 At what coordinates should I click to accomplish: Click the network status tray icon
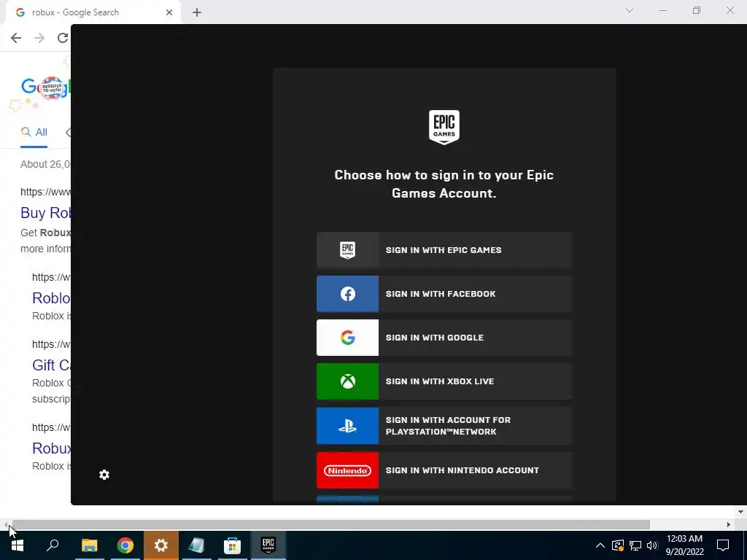point(635,545)
